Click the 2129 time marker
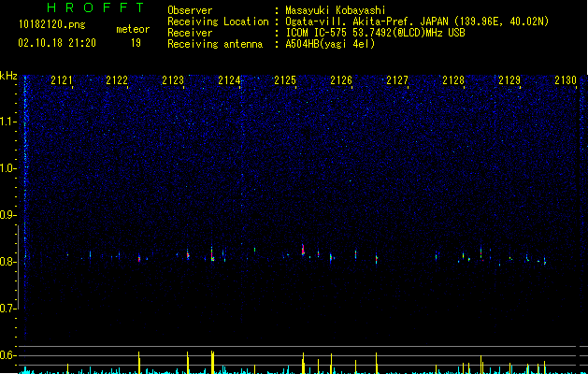The height and width of the screenshot is (374, 588). point(509,80)
